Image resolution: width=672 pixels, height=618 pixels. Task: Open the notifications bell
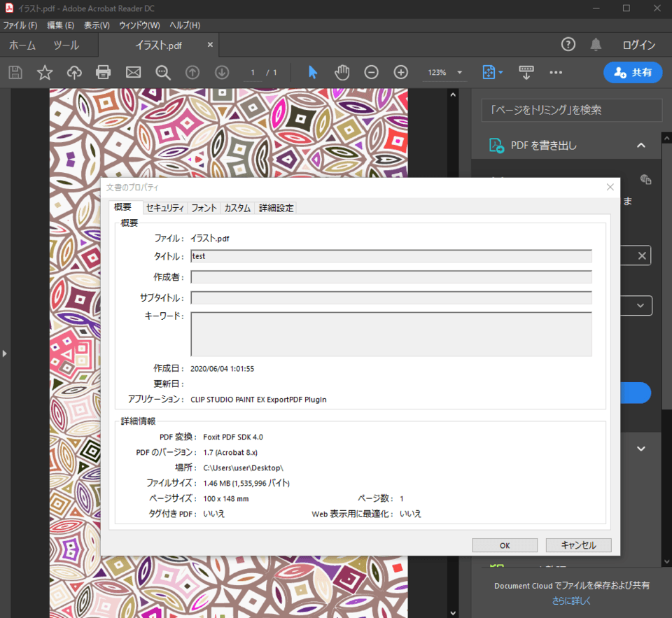click(x=596, y=45)
